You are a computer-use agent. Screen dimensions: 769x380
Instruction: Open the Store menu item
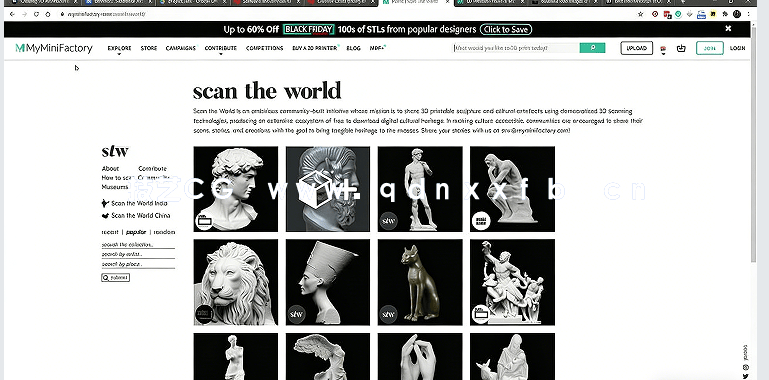tap(149, 48)
